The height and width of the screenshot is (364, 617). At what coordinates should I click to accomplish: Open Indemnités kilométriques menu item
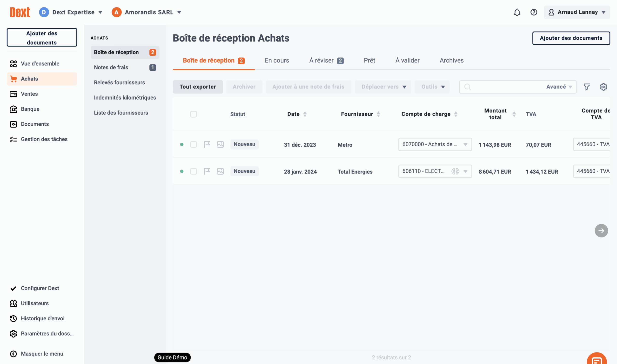tap(125, 98)
